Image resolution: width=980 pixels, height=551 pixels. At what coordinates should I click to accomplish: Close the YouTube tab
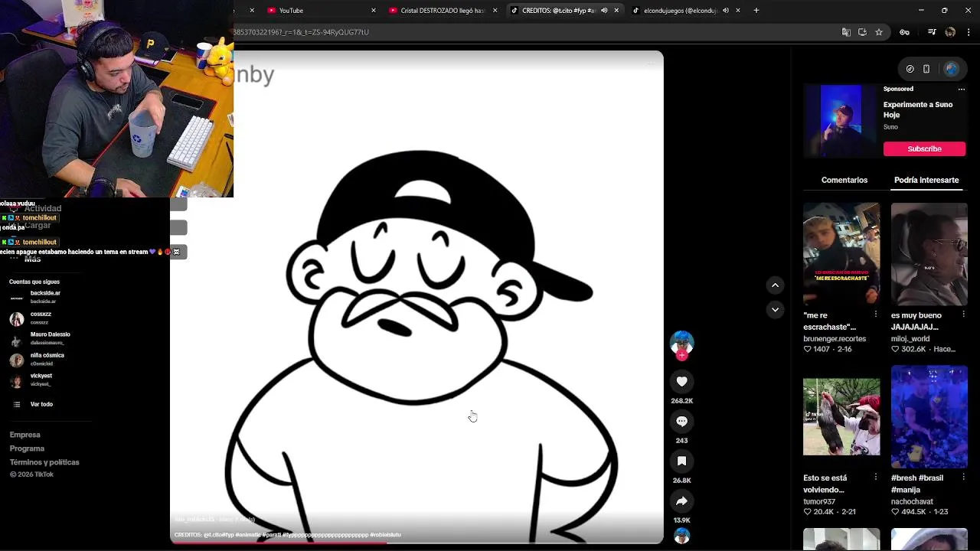click(x=374, y=11)
